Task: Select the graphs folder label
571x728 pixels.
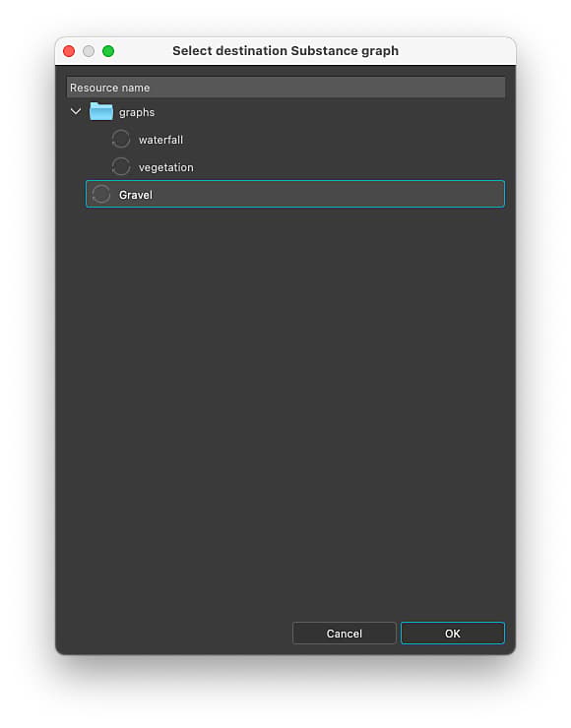Action: (x=137, y=112)
